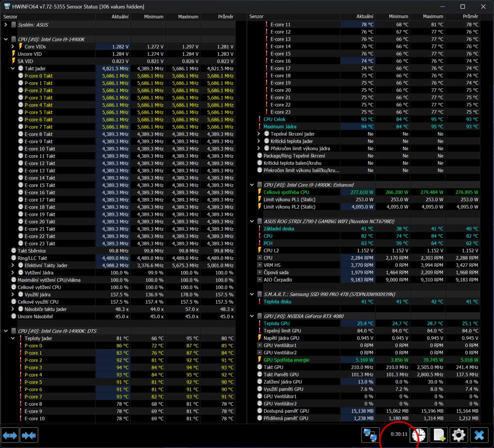
Task: Expand Využití jádra node
Action: (13, 294)
